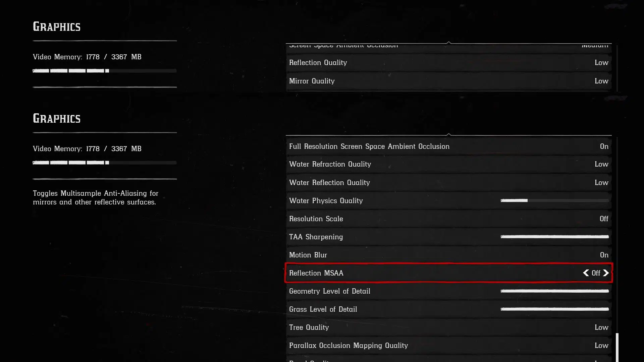Click right arrow of Reflection MSAA
This screenshot has width=644, height=362.
click(606, 273)
